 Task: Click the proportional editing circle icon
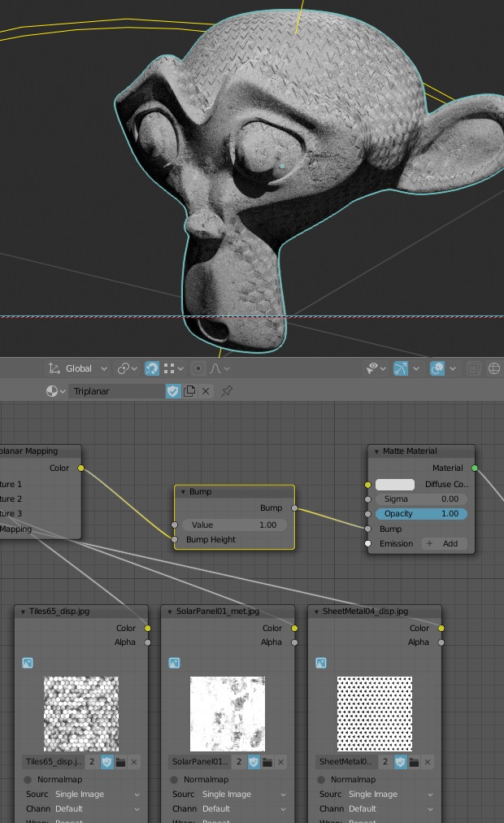[198, 368]
